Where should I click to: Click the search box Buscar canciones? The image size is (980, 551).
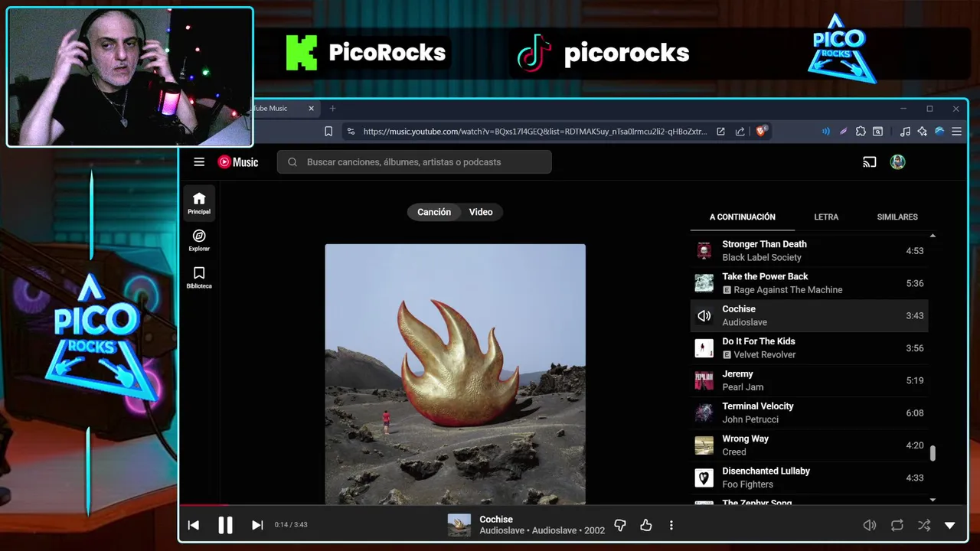pos(414,161)
